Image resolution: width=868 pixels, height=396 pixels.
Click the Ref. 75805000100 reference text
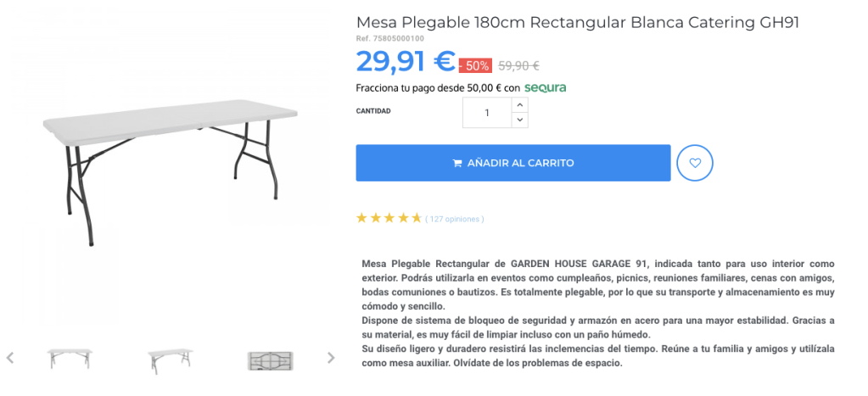pyautogui.click(x=390, y=39)
